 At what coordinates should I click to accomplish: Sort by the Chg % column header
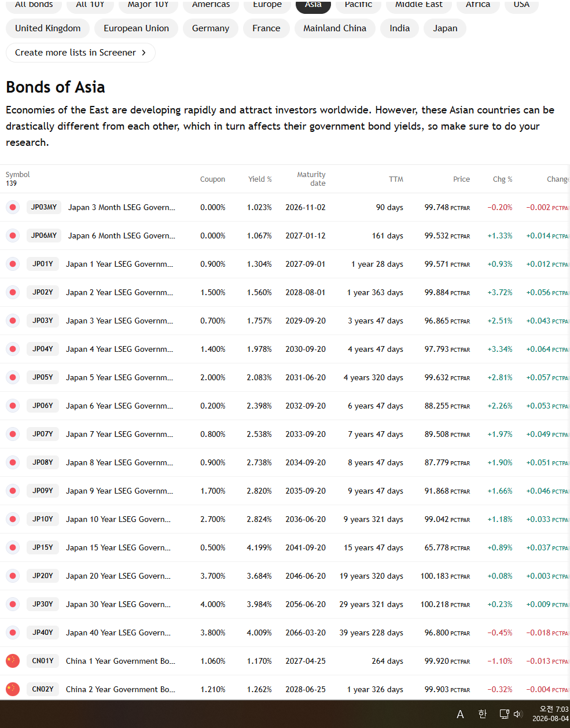coord(502,179)
